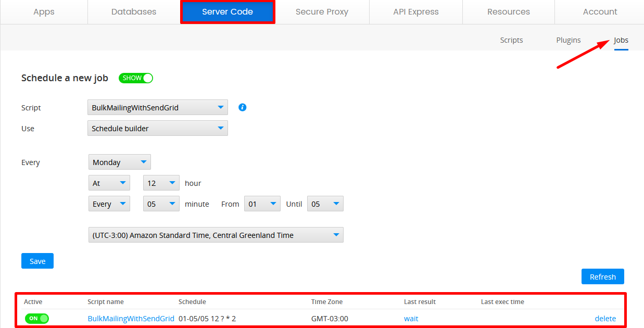Image resolution: width=644 pixels, height=328 pixels.
Task: Open the minute value dropdown before the minute label
Action: tap(161, 204)
